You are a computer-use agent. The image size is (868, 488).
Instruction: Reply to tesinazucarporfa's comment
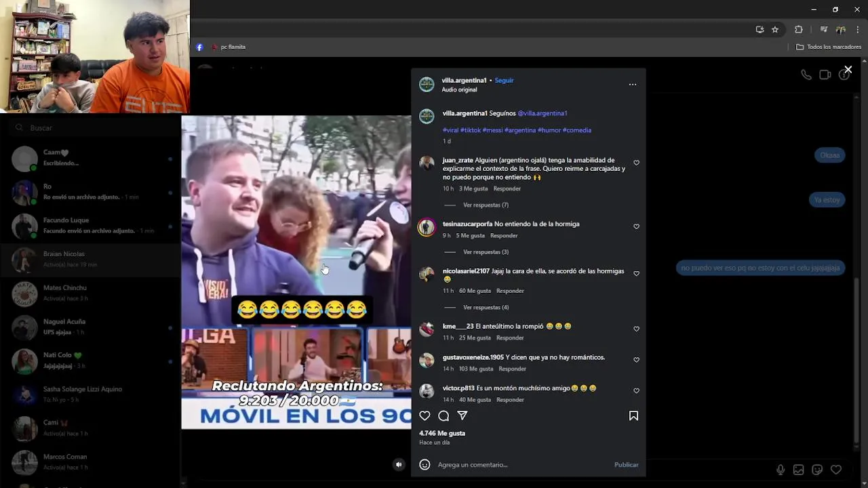504,236
